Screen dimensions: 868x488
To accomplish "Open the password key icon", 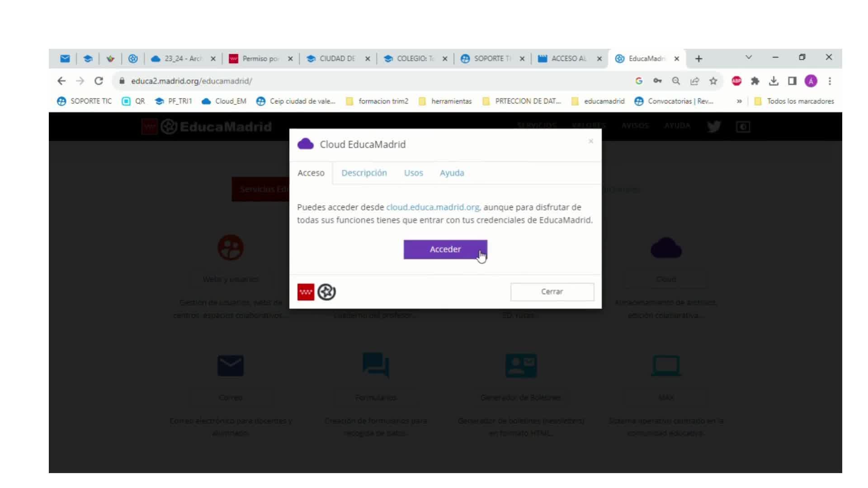I will pyautogui.click(x=657, y=81).
